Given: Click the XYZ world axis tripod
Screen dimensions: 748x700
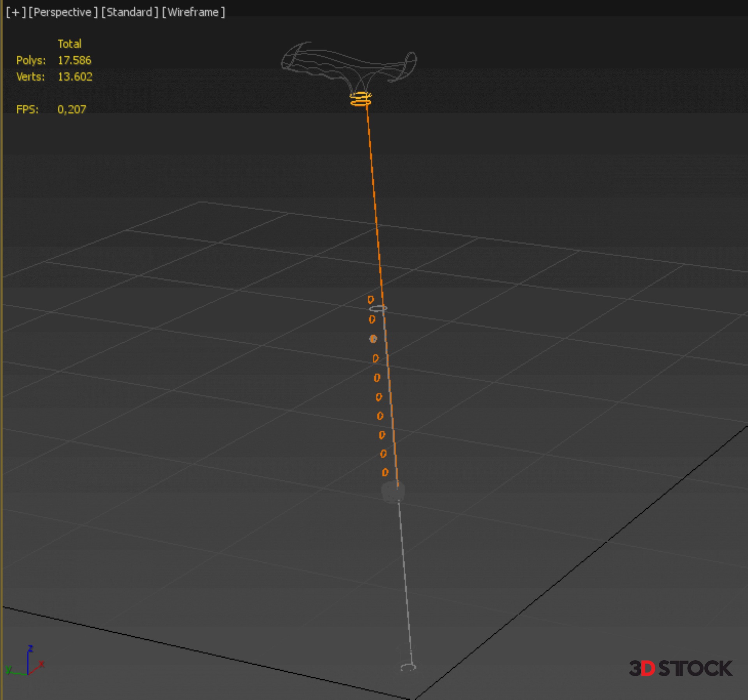Looking at the screenshot, I should click(26, 662).
